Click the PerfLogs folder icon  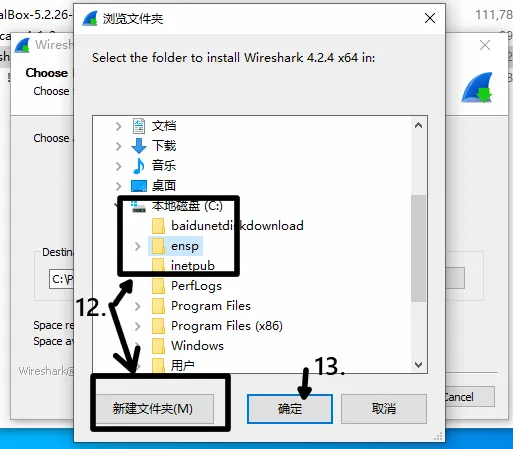pyautogui.click(x=158, y=286)
